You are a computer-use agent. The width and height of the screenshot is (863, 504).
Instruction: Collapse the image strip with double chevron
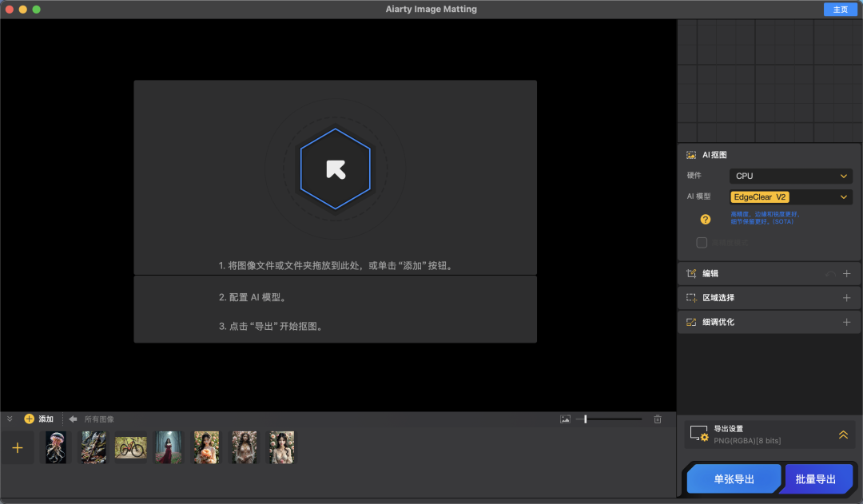pos(10,419)
